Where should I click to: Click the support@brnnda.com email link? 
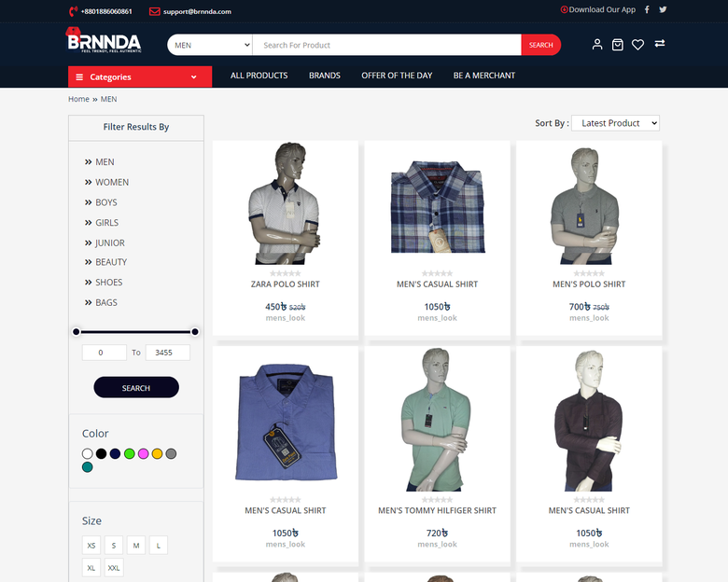coord(197,11)
